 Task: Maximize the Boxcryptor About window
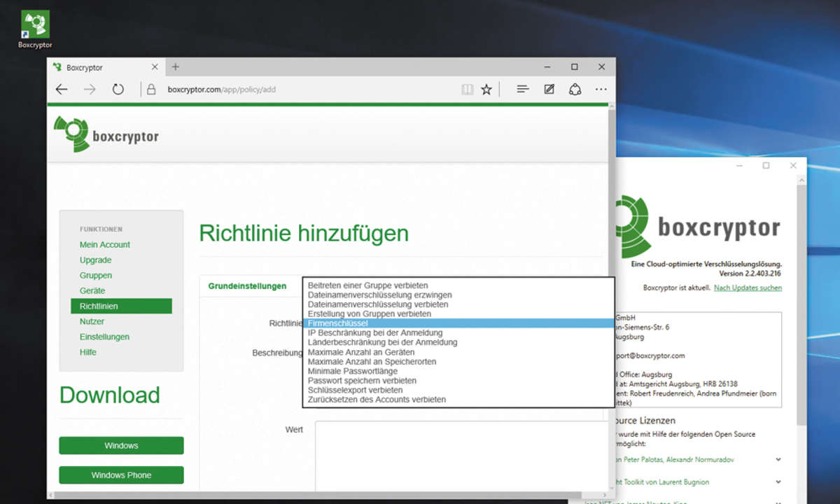point(766,166)
